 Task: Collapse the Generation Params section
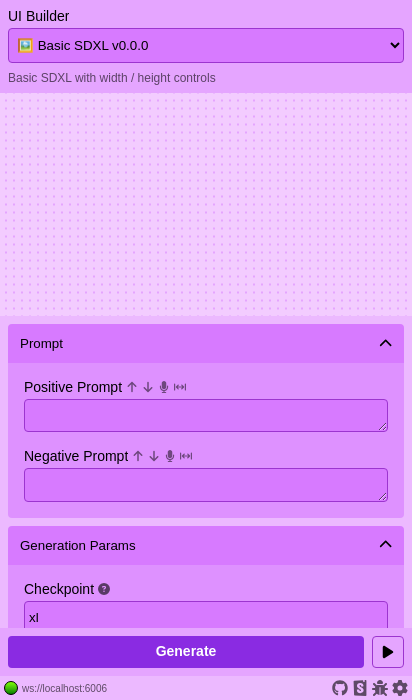coord(386,544)
